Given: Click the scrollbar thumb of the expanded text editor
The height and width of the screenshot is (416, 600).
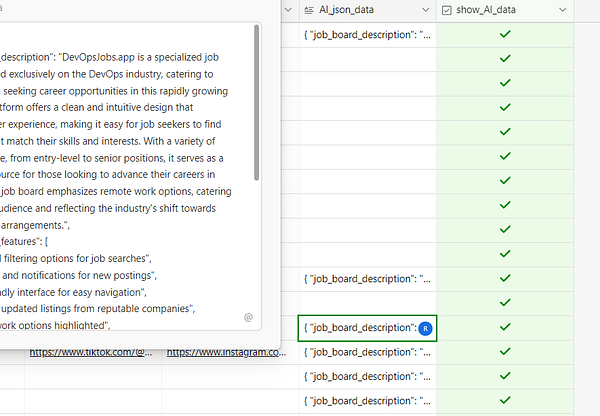Looking at the screenshot, I should coord(257,103).
